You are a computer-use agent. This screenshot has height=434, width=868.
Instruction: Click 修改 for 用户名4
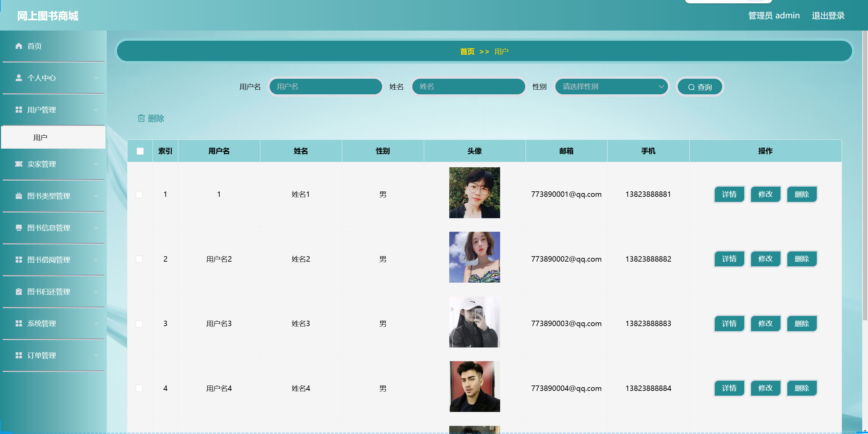pos(766,388)
